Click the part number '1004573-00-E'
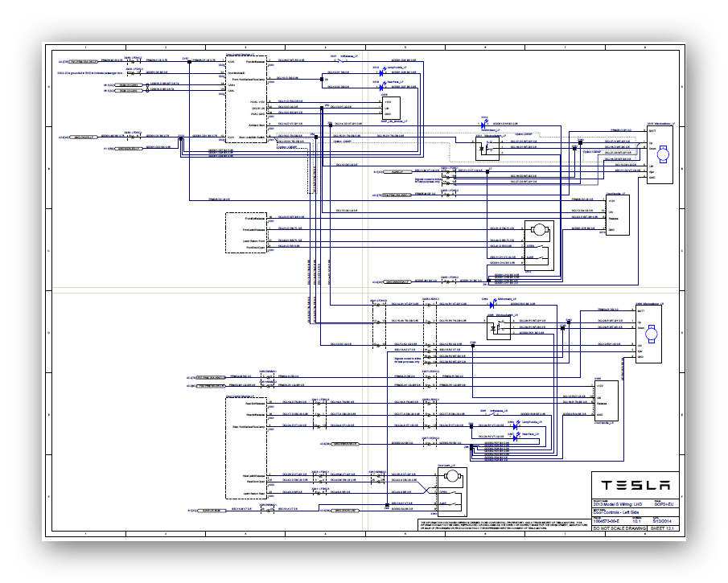 pos(607,521)
